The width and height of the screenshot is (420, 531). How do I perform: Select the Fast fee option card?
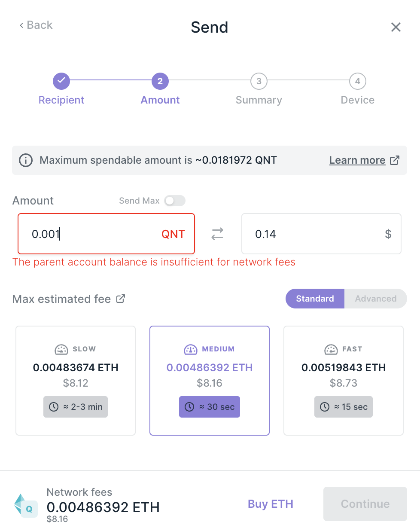tap(344, 381)
